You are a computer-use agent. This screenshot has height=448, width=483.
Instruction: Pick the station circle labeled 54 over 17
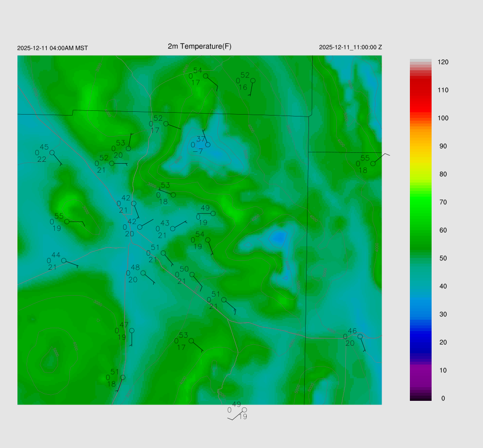pyautogui.click(x=206, y=76)
